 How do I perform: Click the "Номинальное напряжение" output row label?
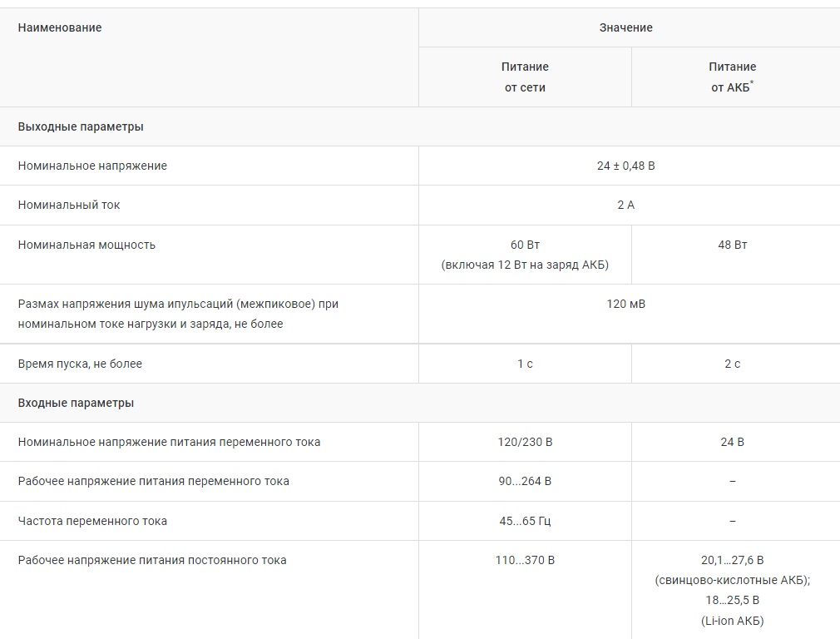click(x=92, y=166)
